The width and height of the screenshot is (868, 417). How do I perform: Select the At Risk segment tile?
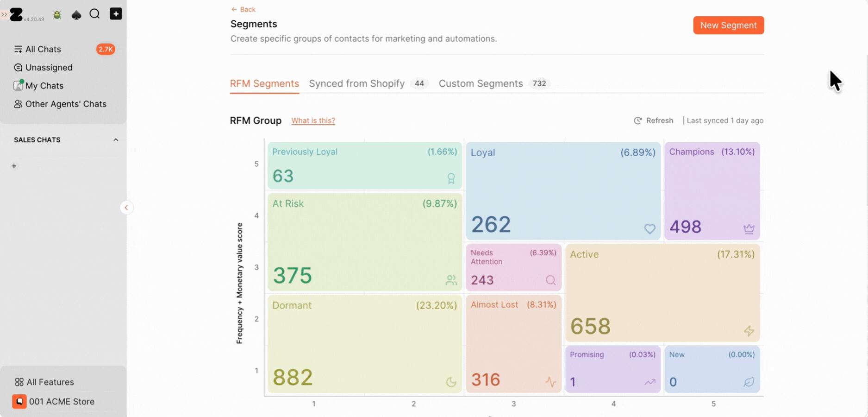pos(365,242)
